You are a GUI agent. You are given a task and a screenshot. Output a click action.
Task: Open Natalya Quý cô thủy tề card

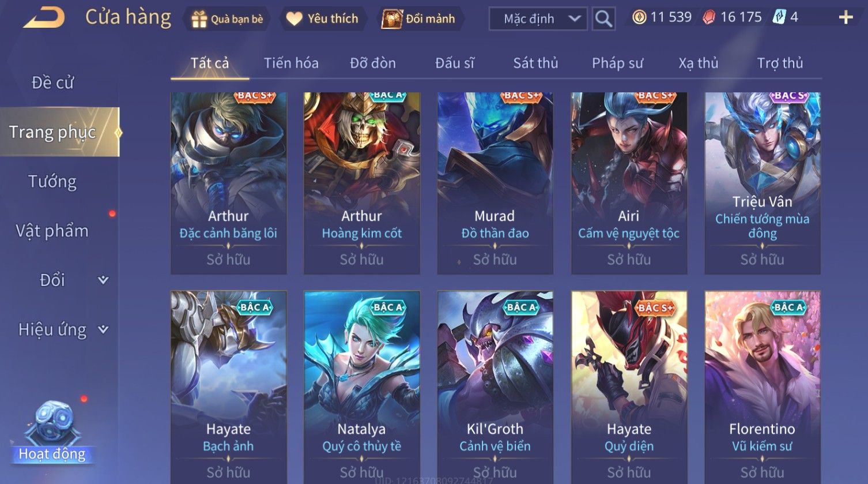click(361, 387)
